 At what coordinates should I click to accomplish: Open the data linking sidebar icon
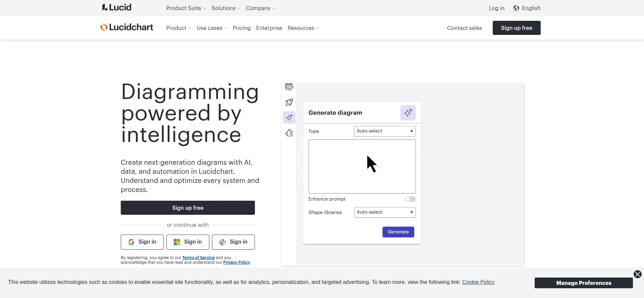coord(289,87)
